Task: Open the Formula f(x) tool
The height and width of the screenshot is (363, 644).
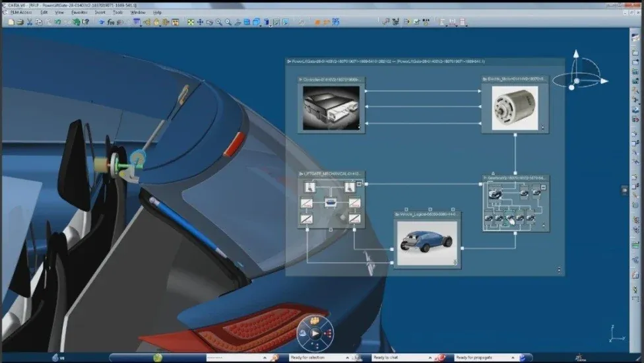Action: pos(111,22)
